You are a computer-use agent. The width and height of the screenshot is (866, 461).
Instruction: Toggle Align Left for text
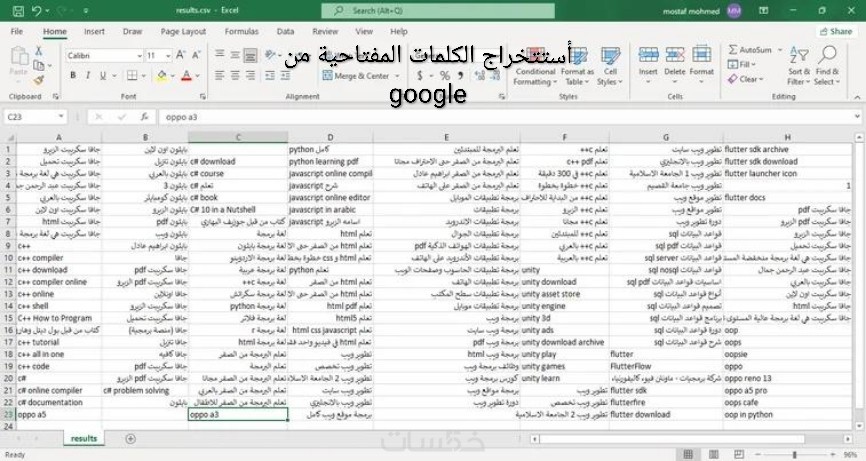(219, 75)
